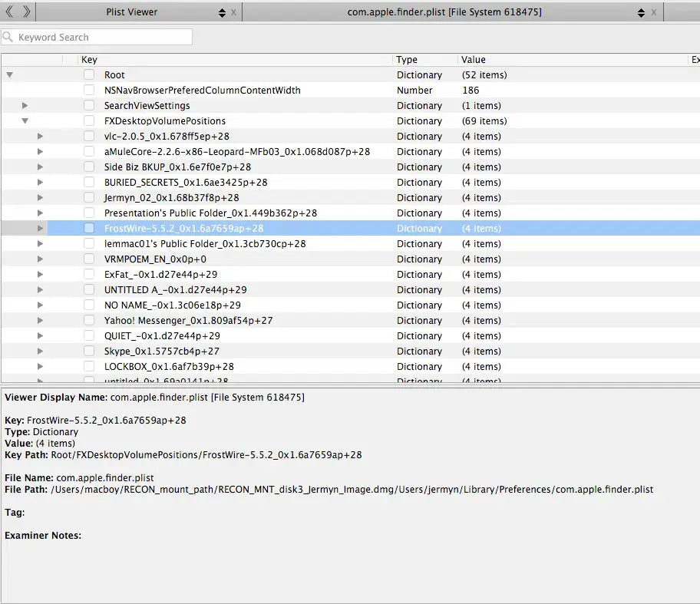The width and height of the screenshot is (700, 604).
Task: Enable the FrostWire-5.5.2 row checkbox
Action: (89, 228)
